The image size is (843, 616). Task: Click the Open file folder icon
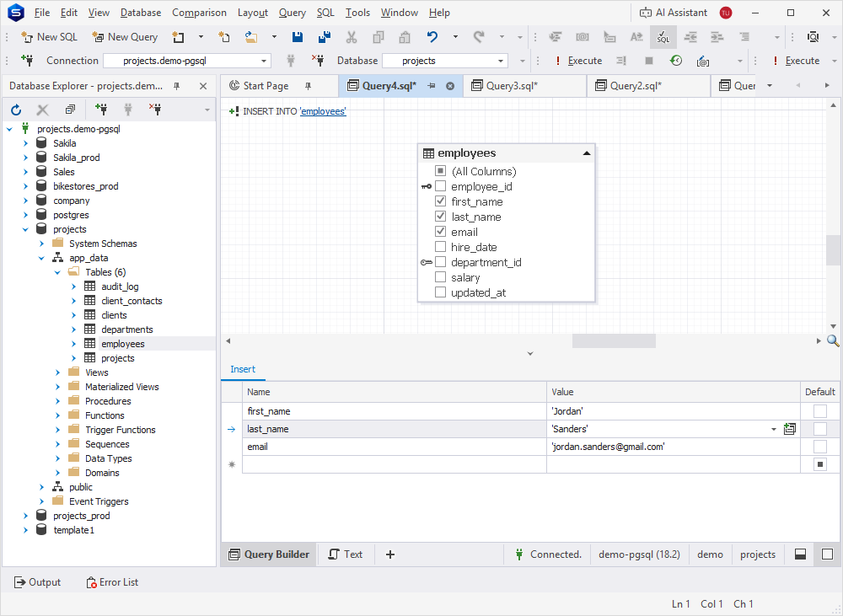251,37
